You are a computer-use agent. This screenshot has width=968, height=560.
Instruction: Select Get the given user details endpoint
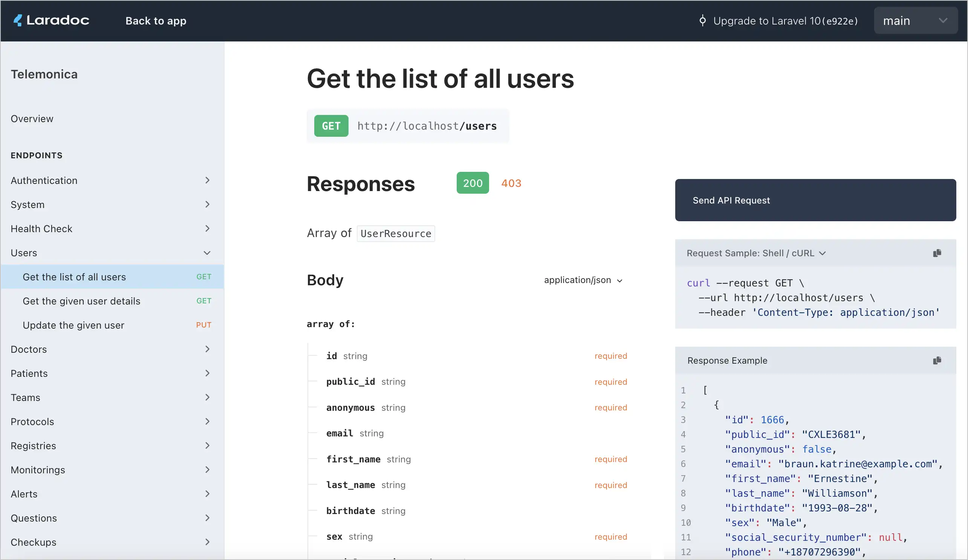coord(81,301)
